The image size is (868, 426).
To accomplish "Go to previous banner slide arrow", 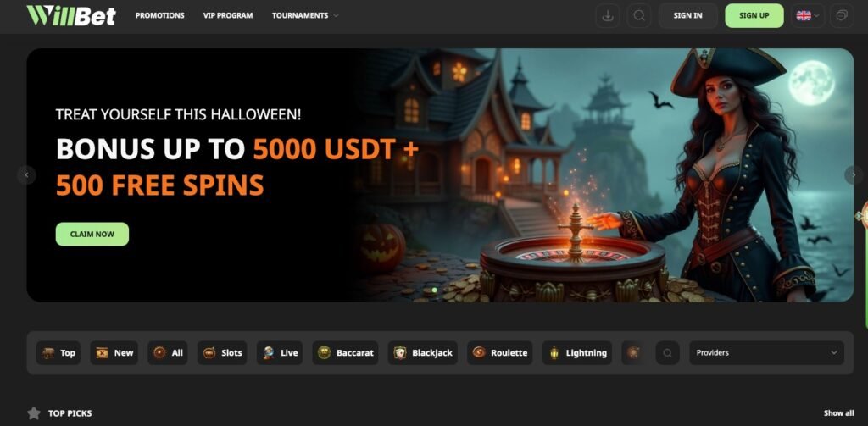I will pos(26,175).
